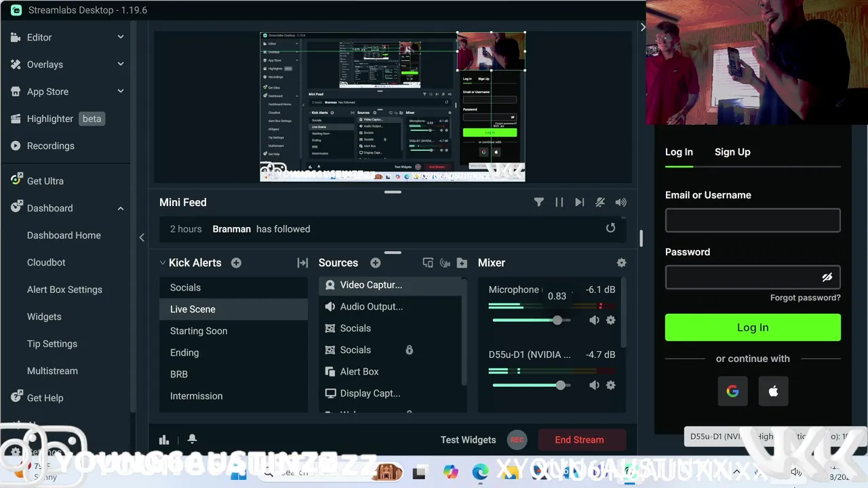
Task: Open Copilot from the taskbar
Action: pos(450,472)
